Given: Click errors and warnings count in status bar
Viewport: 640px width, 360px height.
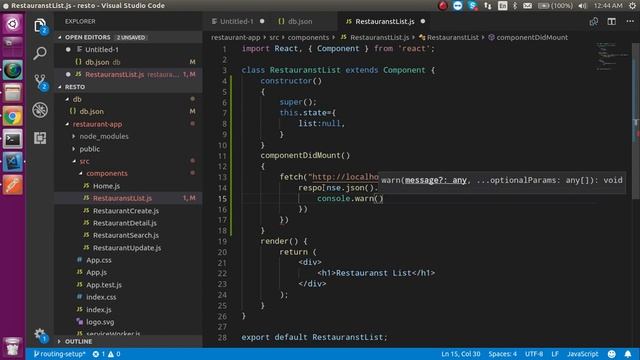Looking at the screenshot, I should (x=106, y=354).
